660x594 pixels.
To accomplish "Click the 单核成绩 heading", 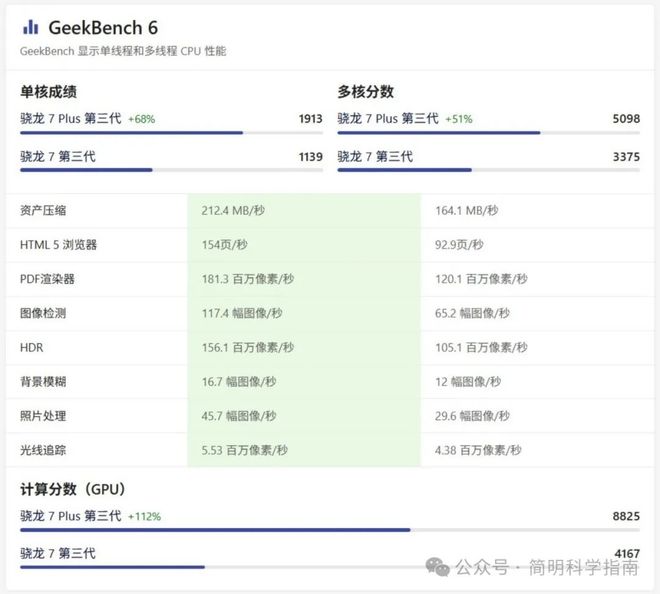I will click(x=48, y=91).
